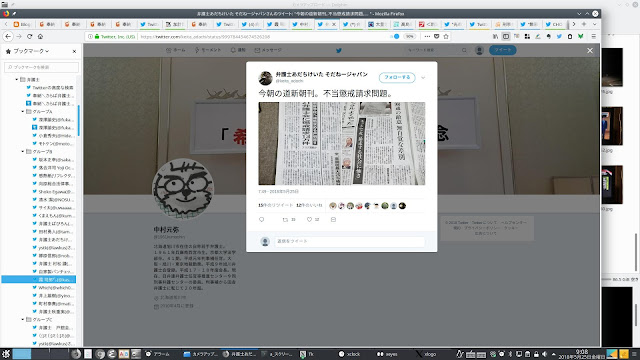The height and width of the screenshot is (360, 640).
Task: Close the tweet overlay with the X
Action: pos(590,51)
